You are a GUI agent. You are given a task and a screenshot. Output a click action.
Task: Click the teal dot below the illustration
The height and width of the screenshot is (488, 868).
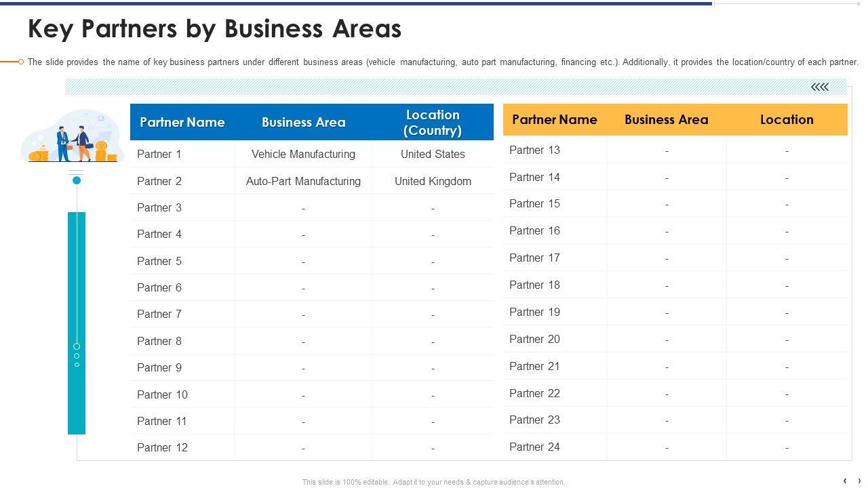click(x=77, y=180)
